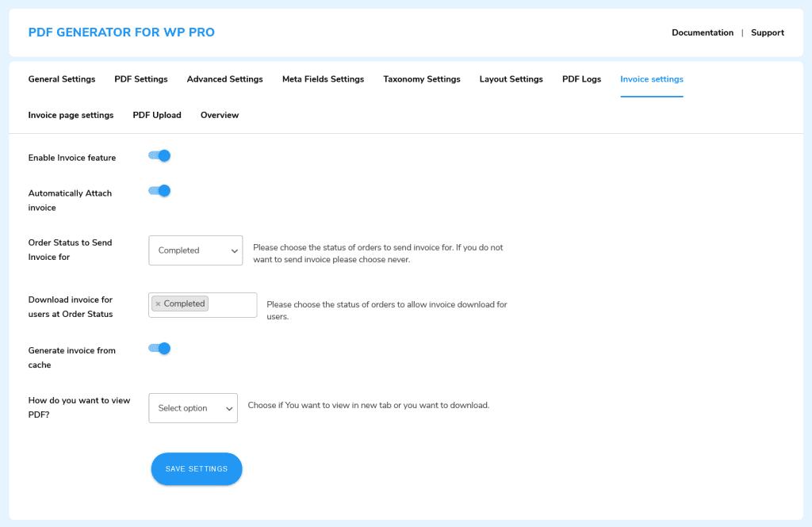
Task: Open the Invoice page settings subtab
Action: pos(71,114)
